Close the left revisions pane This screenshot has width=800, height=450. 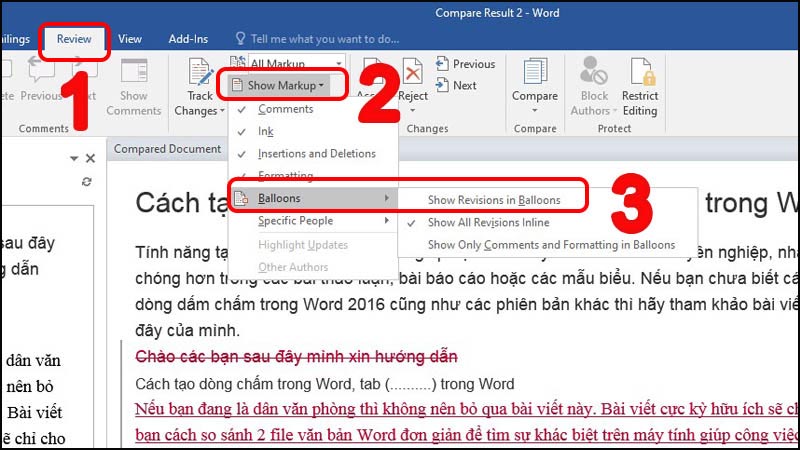[x=90, y=158]
